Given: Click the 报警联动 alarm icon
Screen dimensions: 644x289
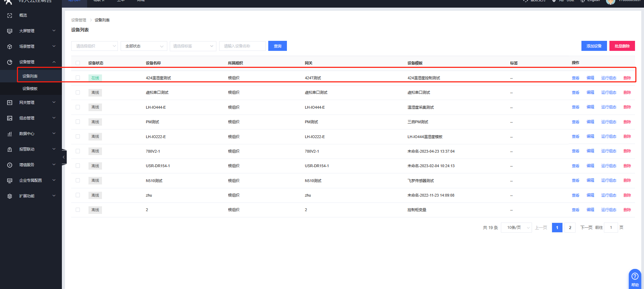Looking at the screenshot, I should [10, 150].
